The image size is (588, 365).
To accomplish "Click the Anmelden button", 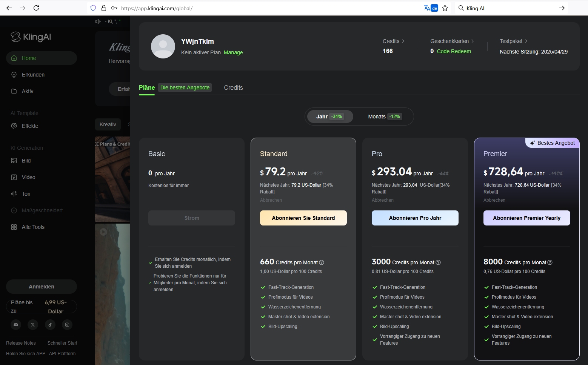I will [42, 287].
